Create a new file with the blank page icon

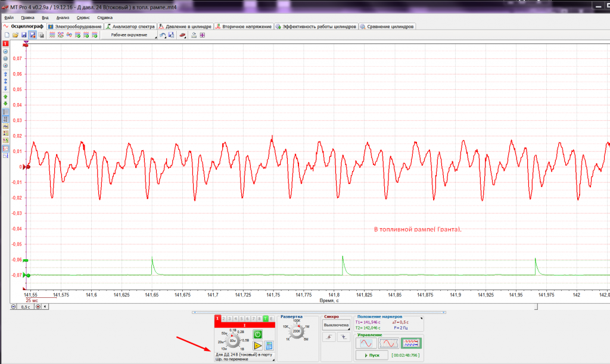7,35
